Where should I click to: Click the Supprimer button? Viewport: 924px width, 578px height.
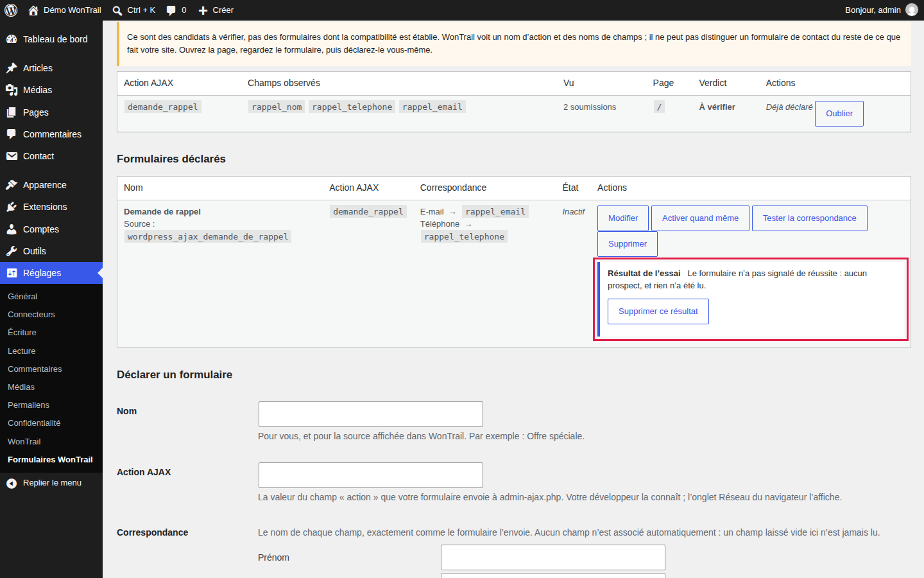[628, 244]
